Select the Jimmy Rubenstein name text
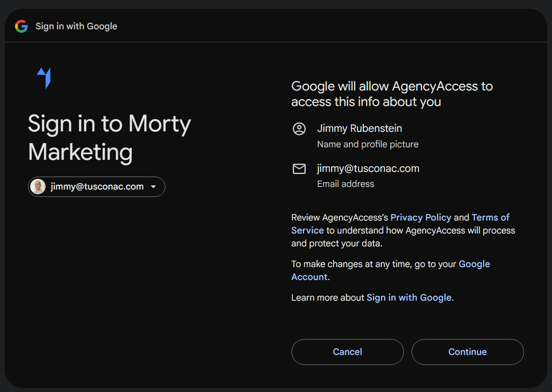552x392 pixels. click(x=359, y=128)
